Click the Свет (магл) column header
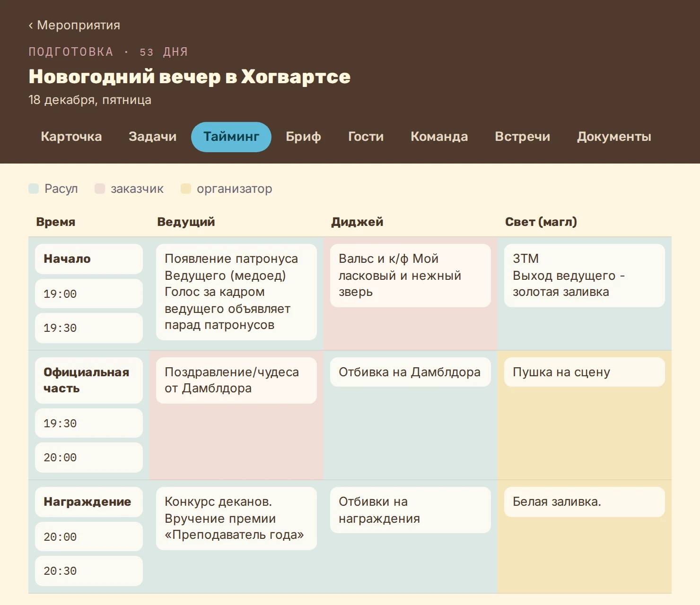 tap(541, 222)
